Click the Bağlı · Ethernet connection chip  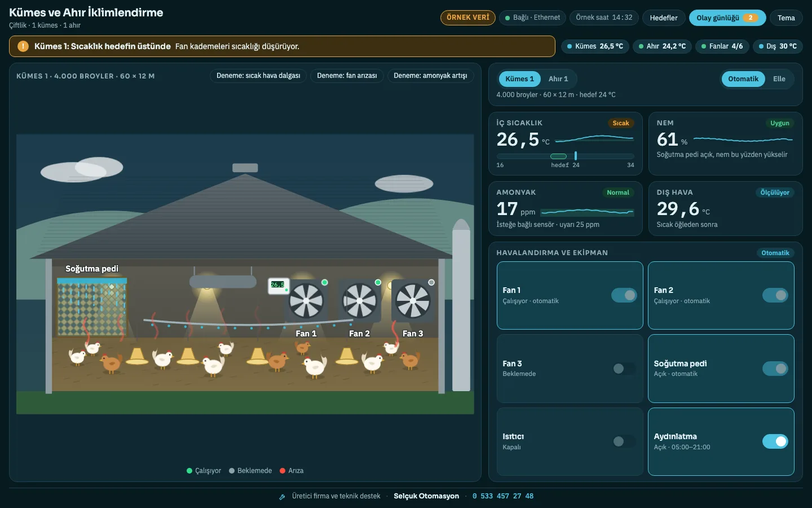tap(533, 18)
